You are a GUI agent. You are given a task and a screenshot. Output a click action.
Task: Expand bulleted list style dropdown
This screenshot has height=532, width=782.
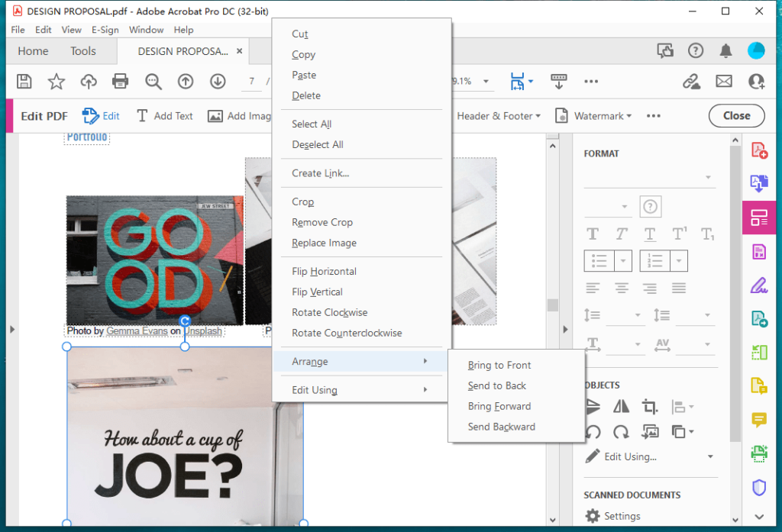[623, 261]
